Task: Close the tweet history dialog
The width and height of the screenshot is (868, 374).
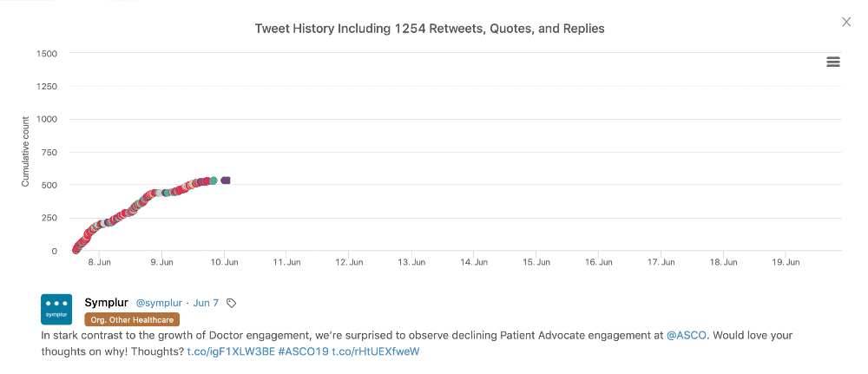Action: (x=845, y=23)
